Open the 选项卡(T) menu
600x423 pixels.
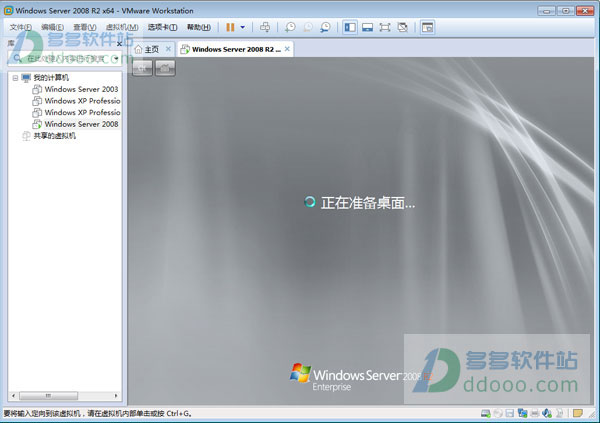[162, 27]
